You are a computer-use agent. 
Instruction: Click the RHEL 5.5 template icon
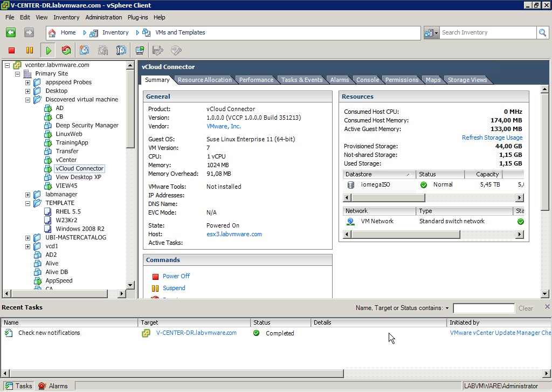48,212
